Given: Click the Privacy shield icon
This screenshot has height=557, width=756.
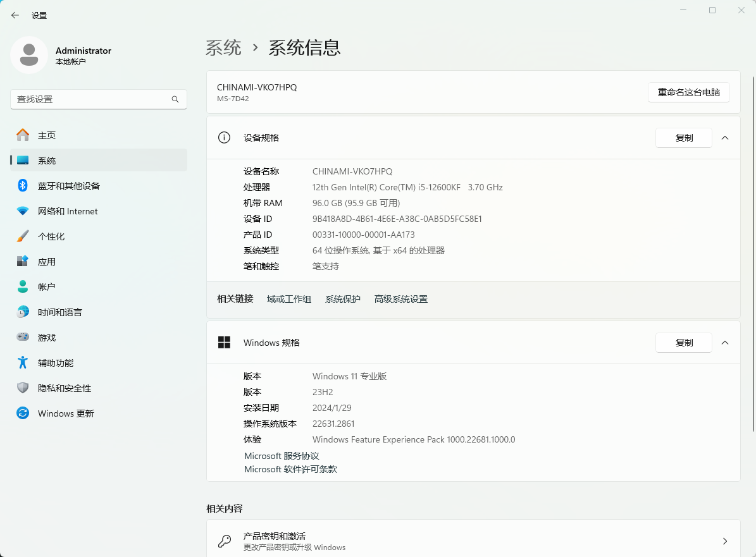Looking at the screenshot, I should tap(23, 388).
